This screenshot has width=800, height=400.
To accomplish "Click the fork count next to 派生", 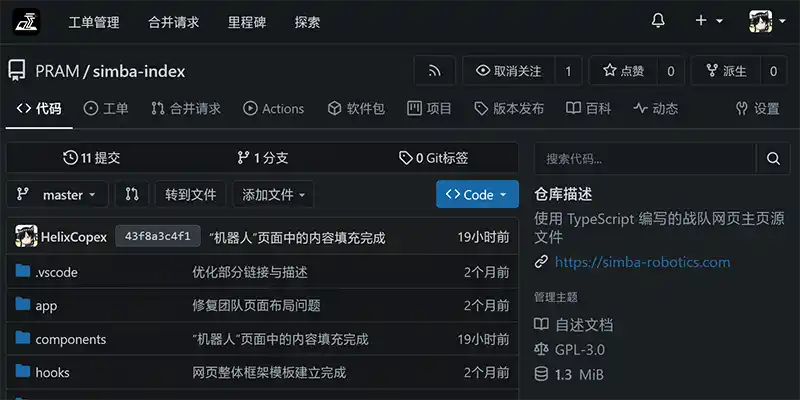I will 773,70.
